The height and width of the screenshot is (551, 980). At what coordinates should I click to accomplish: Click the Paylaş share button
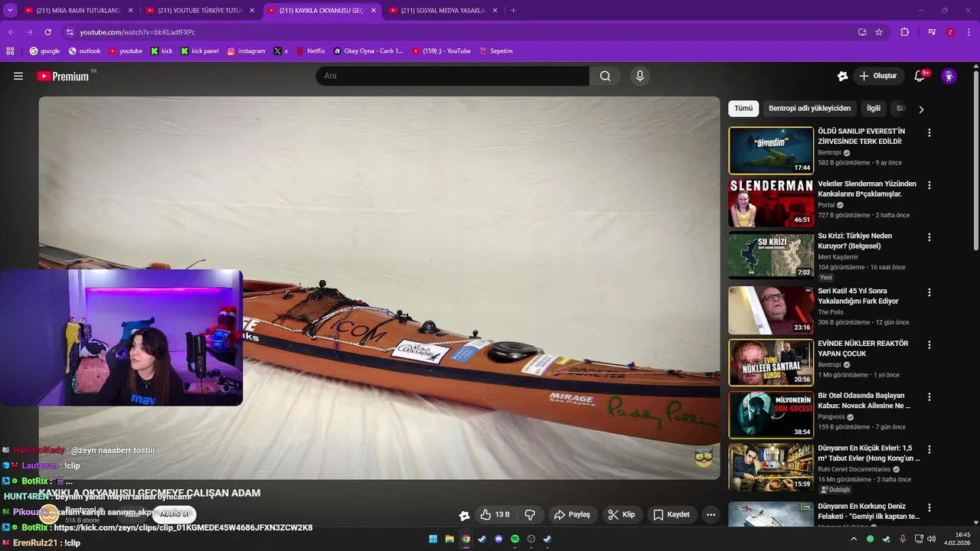click(x=572, y=514)
